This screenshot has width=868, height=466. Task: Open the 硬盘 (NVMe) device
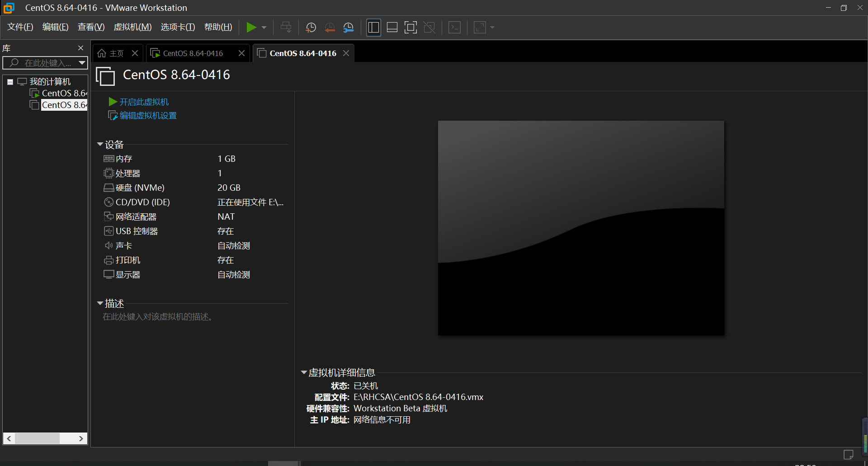(x=134, y=188)
